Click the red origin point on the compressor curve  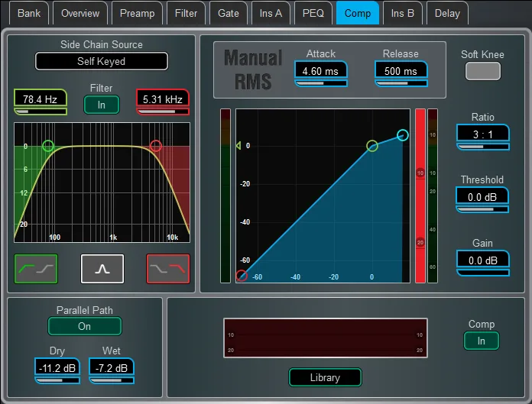242,276
